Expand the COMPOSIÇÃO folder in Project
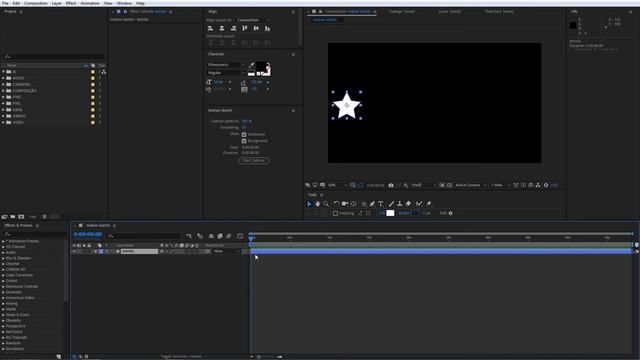Viewport: 640px width, 360px height. click(4, 91)
